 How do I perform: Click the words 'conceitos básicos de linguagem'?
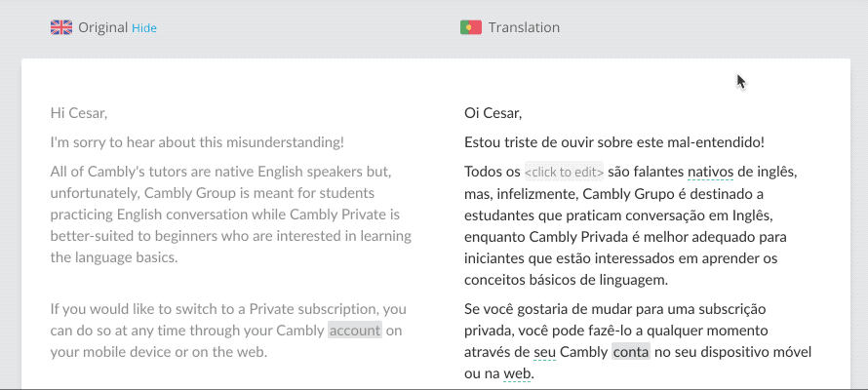tap(567, 280)
